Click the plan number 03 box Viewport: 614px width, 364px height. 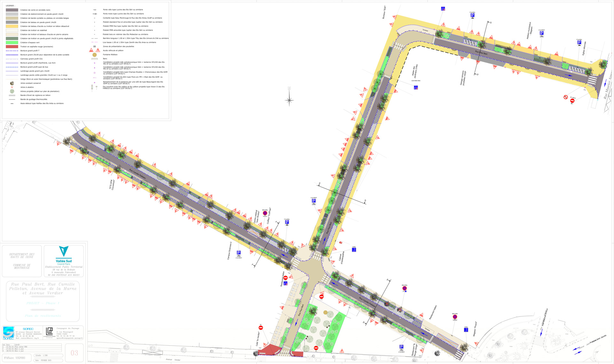tap(75, 353)
